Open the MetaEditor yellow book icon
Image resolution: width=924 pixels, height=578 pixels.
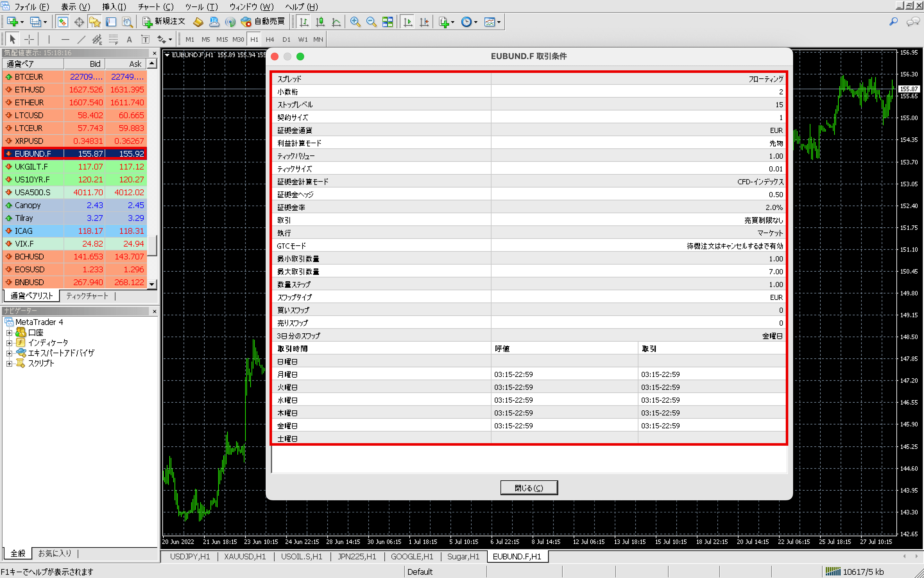(198, 22)
